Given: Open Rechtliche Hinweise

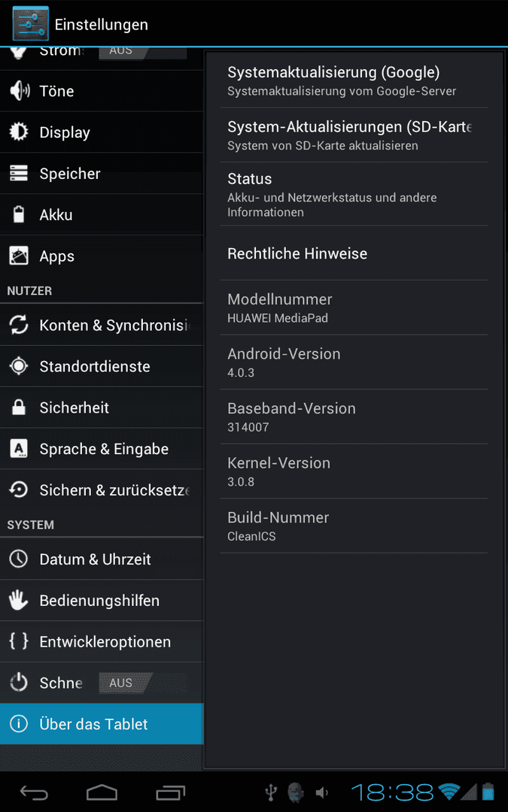Looking at the screenshot, I should (354, 253).
